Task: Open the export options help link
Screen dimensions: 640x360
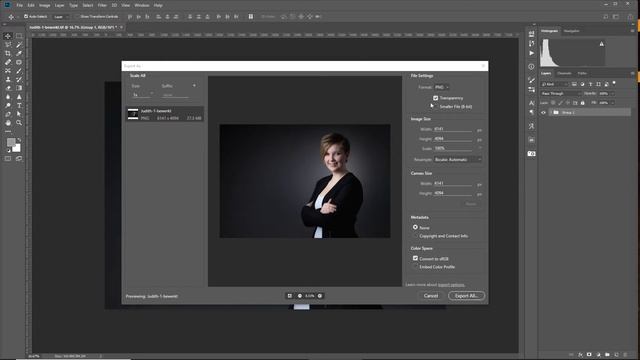Action: [451, 284]
